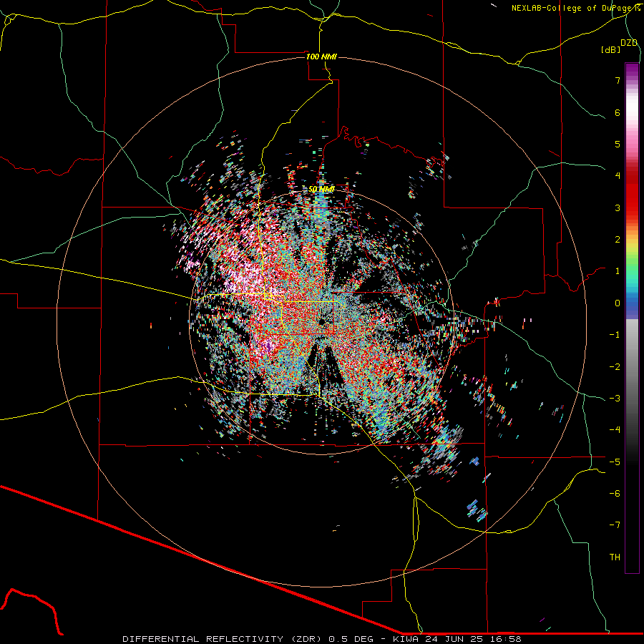The image size is (644, 644).
Task: Click the 100 NMI range ring label
Action: pos(321,57)
